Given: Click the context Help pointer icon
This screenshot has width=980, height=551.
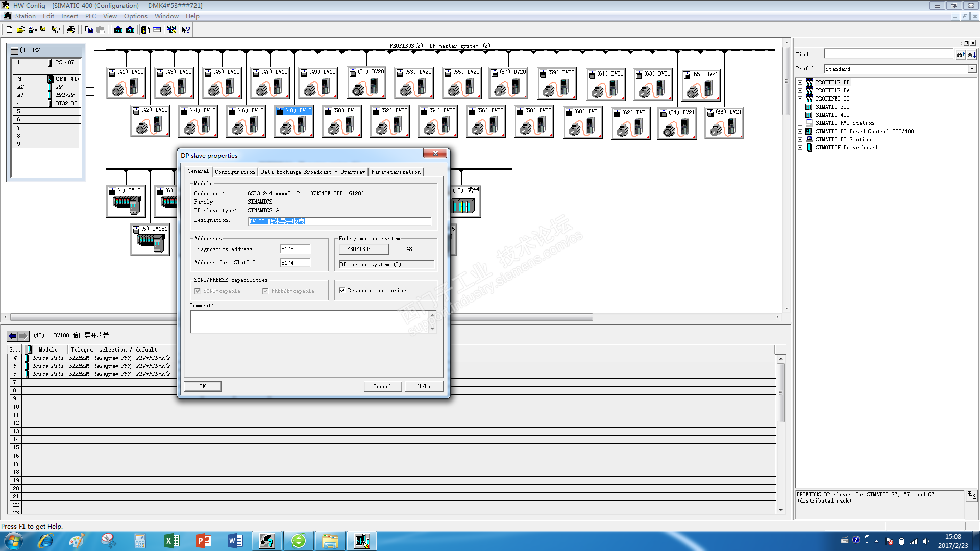Looking at the screenshot, I should point(186,30).
